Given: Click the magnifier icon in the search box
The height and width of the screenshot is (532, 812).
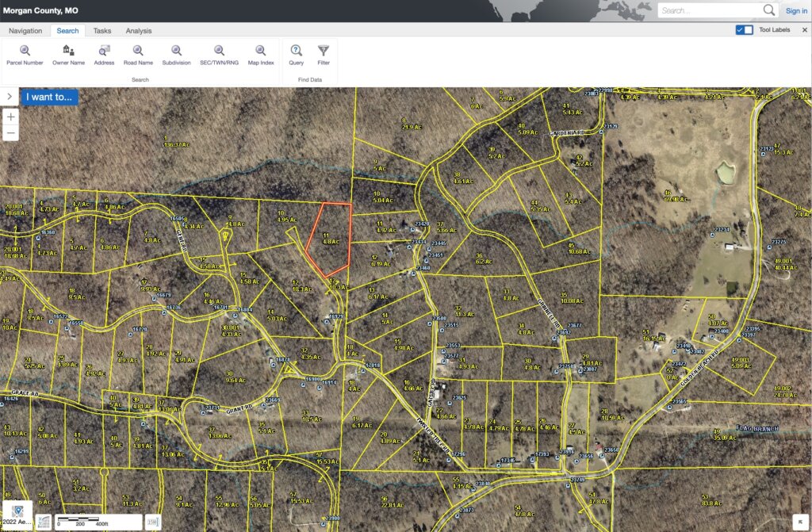Looking at the screenshot, I should pyautogui.click(x=768, y=10).
